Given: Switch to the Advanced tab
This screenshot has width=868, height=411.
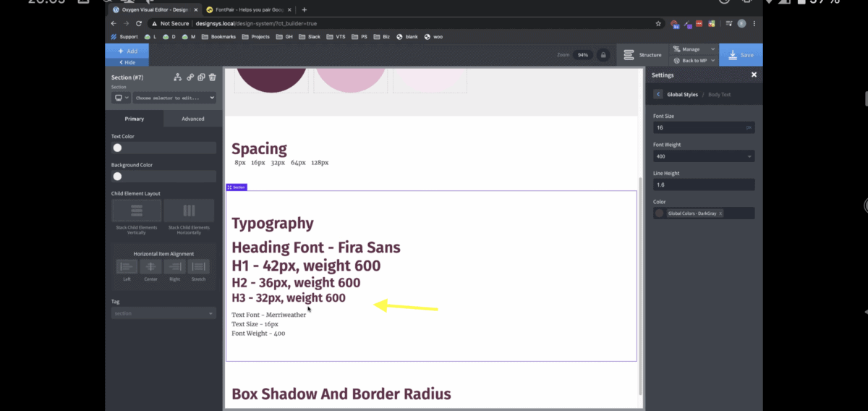Looking at the screenshot, I should point(192,119).
